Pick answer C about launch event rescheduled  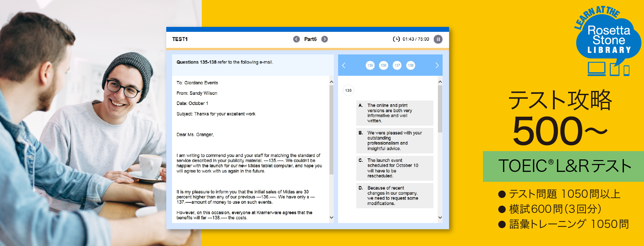point(394,168)
